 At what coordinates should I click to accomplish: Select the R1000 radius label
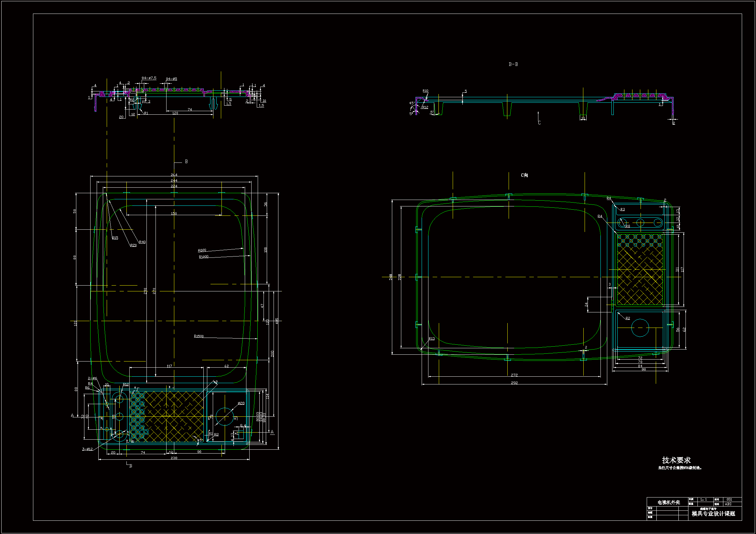click(203, 257)
